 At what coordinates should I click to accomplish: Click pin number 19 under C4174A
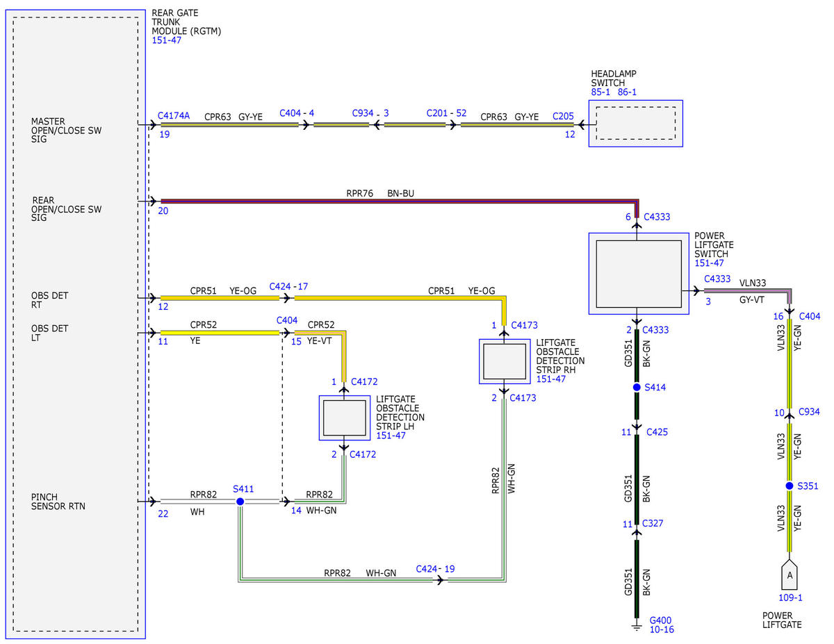[x=164, y=134]
